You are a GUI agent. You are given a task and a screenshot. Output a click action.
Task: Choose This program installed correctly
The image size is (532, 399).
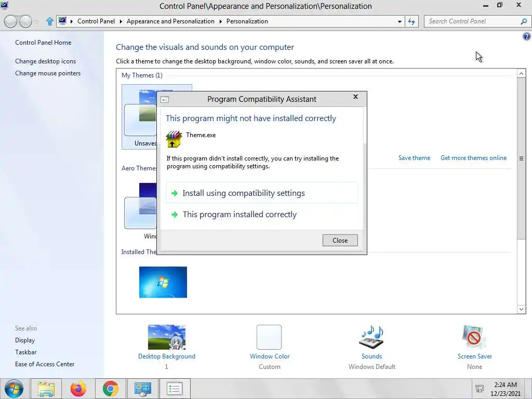(262, 214)
